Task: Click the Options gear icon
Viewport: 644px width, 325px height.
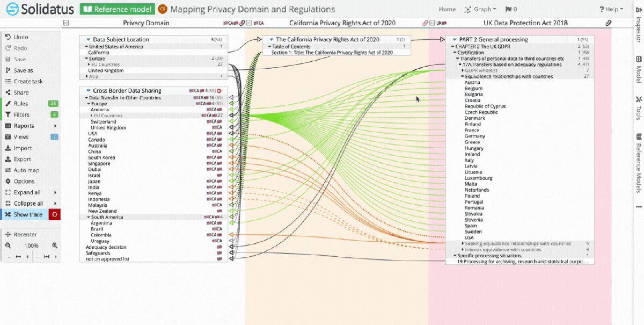Action: 8,182
